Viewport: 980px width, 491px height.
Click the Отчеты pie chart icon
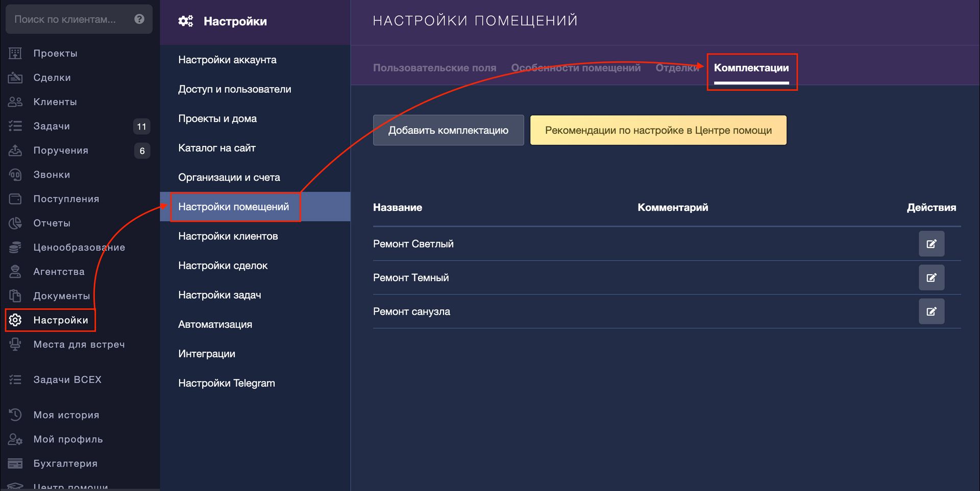click(x=15, y=223)
